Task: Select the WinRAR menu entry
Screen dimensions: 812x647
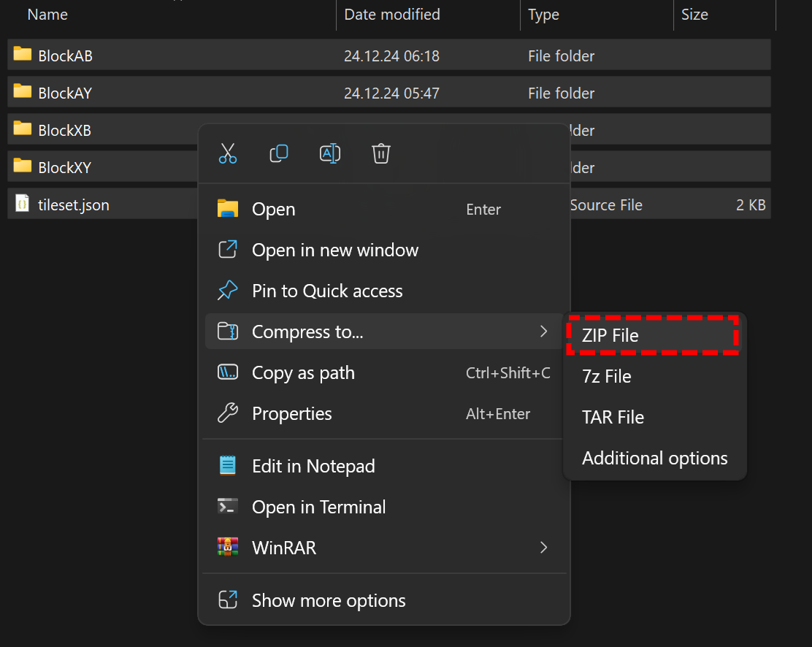Action: [x=384, y=548]
